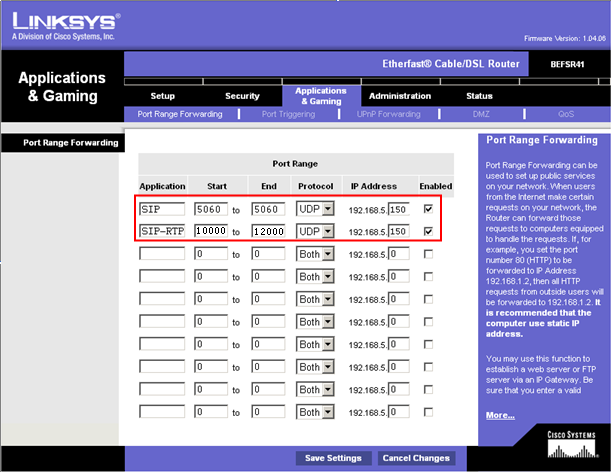Click the 'BEFSR41' model label
The image size is (611, 472).
click(x=567, y=64)
